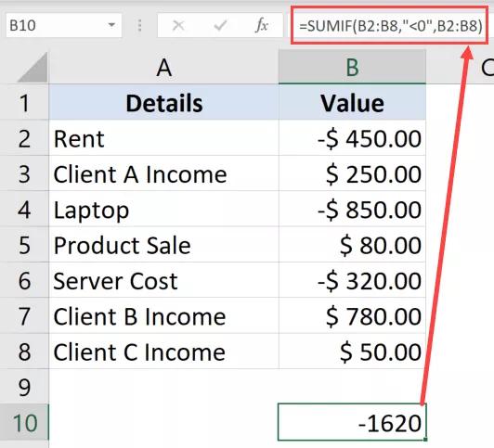This screenshot has width=494, height=448.
Task: Select the "Client C Income" cell
Action: (x=163, y=352)
